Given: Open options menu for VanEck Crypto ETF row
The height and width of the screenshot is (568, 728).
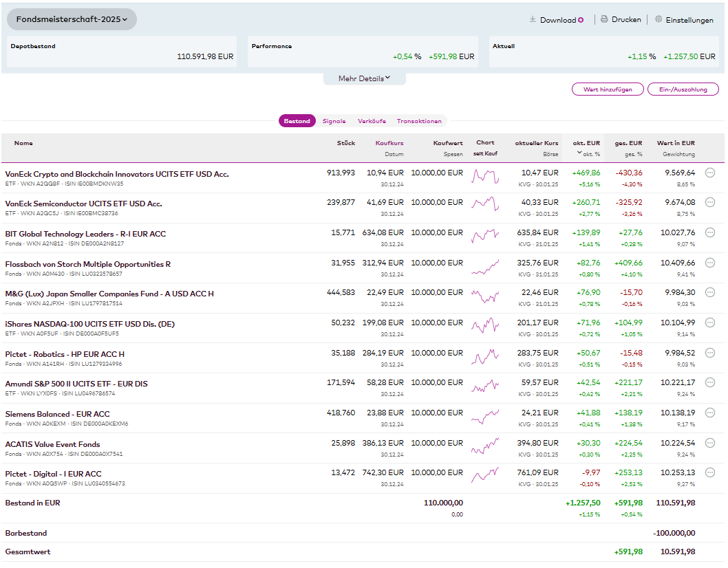Looking at the screenshot, I should 710,173.
